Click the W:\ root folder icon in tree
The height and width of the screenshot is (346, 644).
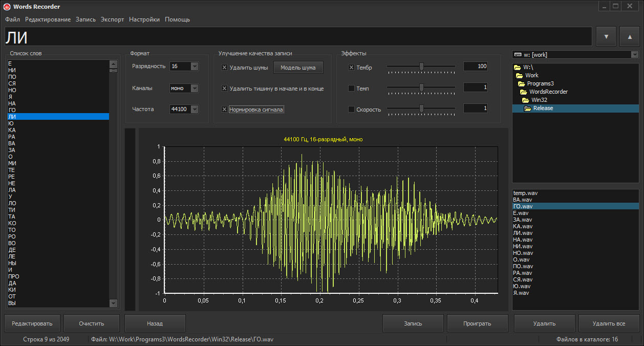(x=518, y=67)
